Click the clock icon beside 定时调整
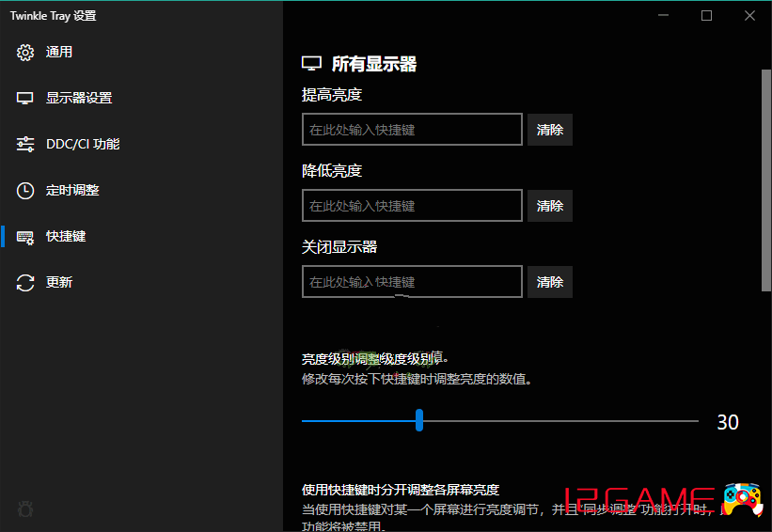The image size is (772, 532). (x=25, y=191)
